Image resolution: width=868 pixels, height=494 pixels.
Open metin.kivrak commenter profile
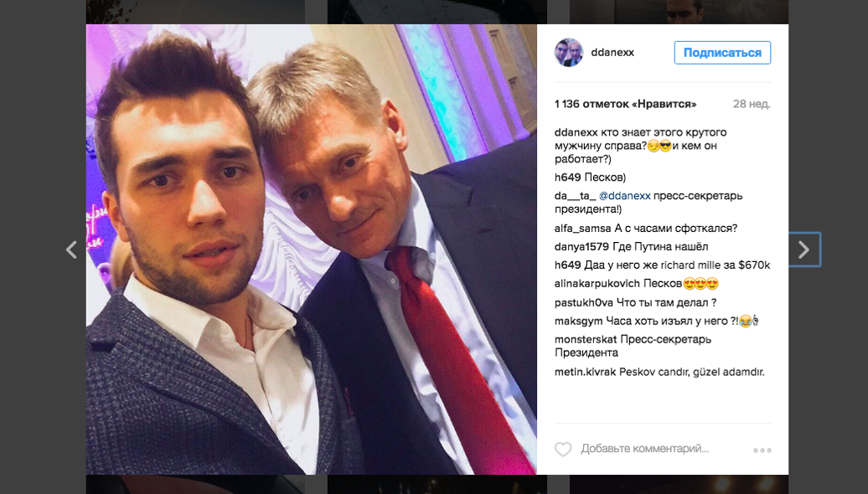585,373
